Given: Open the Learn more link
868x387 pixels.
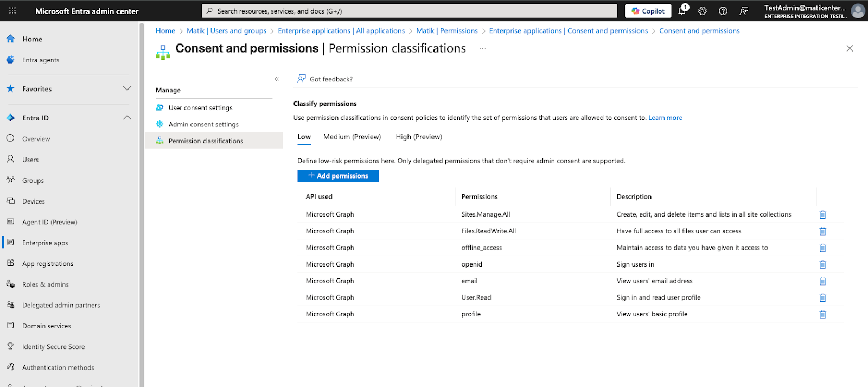Looking at the screenshot, I should [665, 118].
